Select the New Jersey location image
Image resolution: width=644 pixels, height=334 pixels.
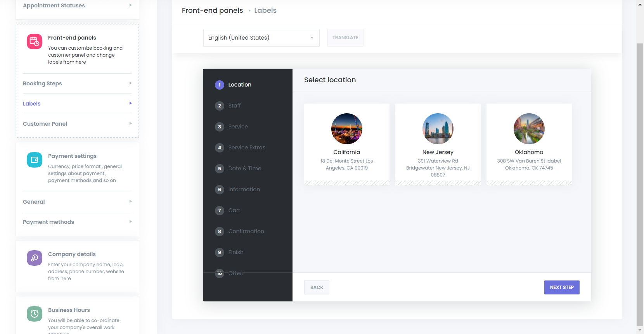(438, 129)
